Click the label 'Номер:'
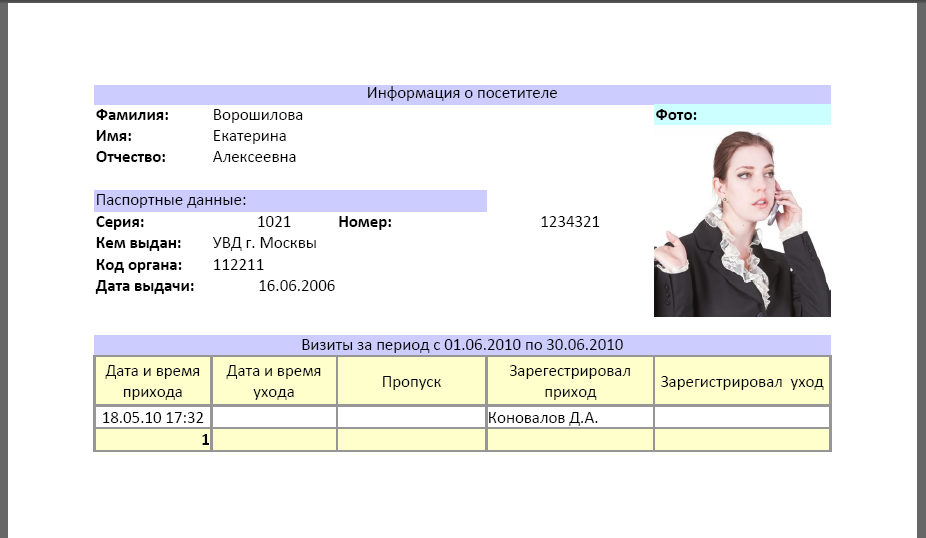The height and width of the screenshot is (538, 926). [x=365, y=222]
